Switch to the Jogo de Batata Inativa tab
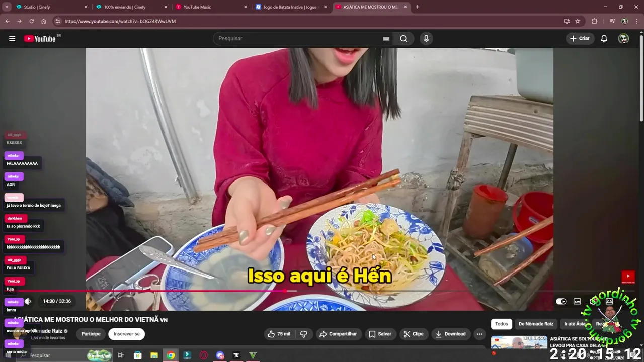 point(290,7)
